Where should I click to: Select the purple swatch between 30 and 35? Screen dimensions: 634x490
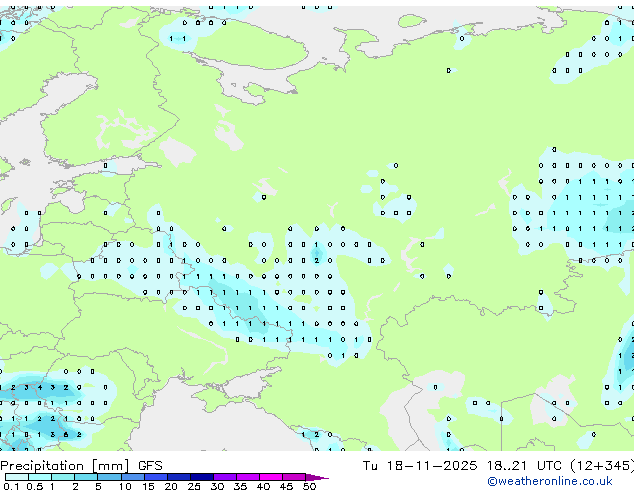coord(225,477)
